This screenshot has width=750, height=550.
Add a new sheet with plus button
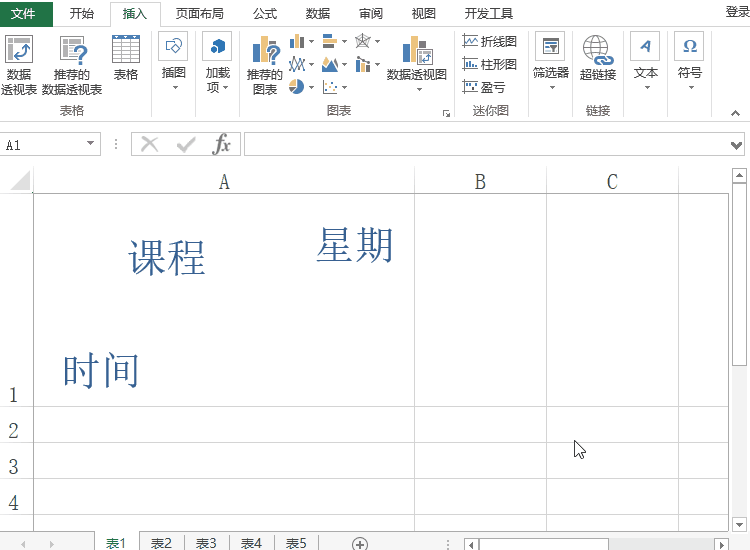pyautogui.click(x=360, y=544)
